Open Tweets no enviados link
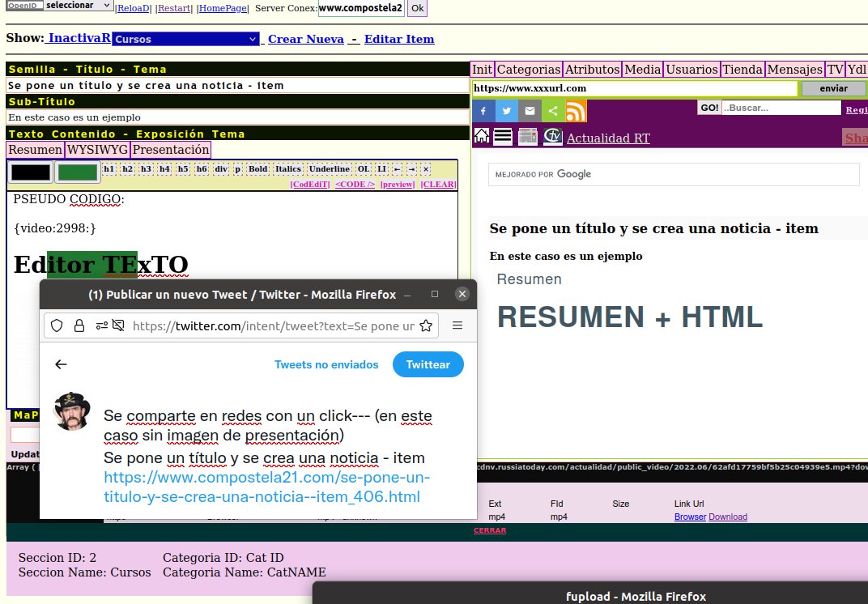This screenshot has width=868, height=604. click(x=326, y=365)
